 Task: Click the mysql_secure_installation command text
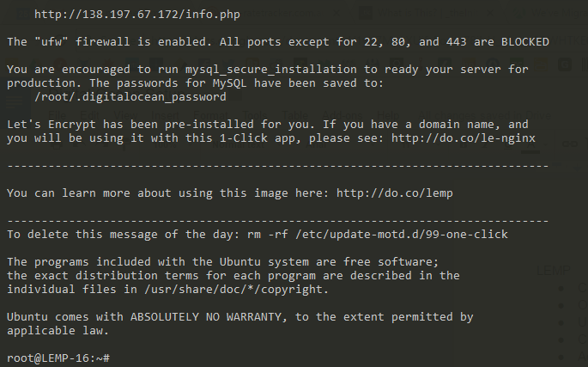271,70
